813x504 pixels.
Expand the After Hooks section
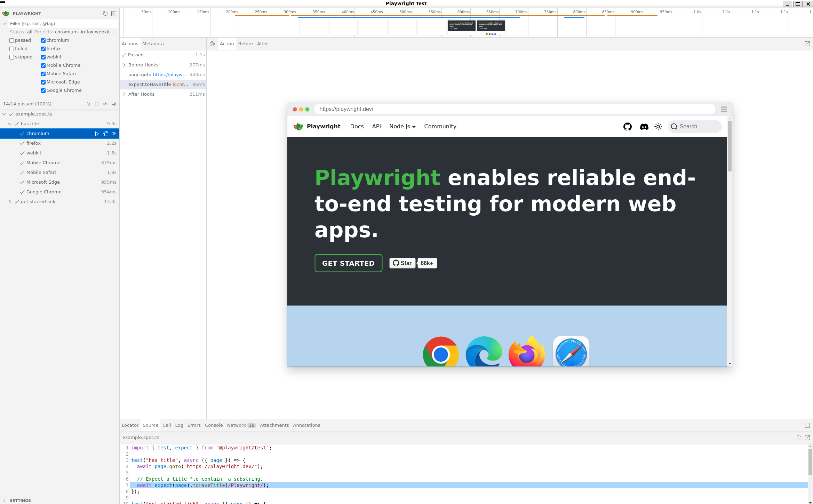click(124, 94)
